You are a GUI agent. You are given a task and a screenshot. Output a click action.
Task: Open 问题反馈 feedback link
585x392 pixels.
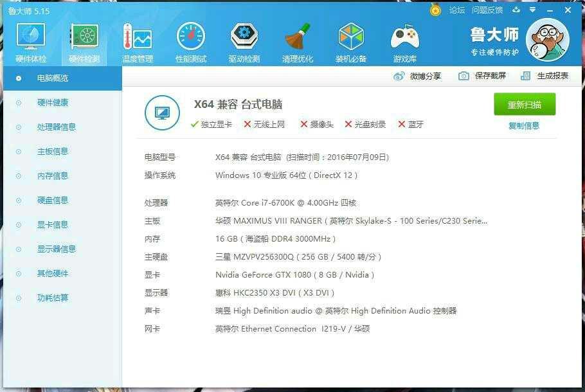pos(487,10)
